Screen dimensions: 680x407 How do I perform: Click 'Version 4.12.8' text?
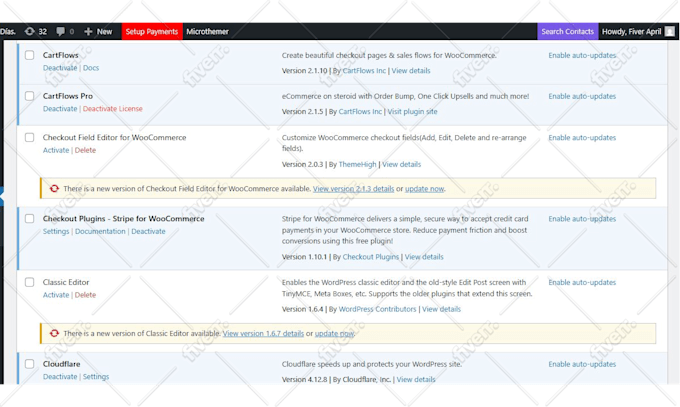304,380
